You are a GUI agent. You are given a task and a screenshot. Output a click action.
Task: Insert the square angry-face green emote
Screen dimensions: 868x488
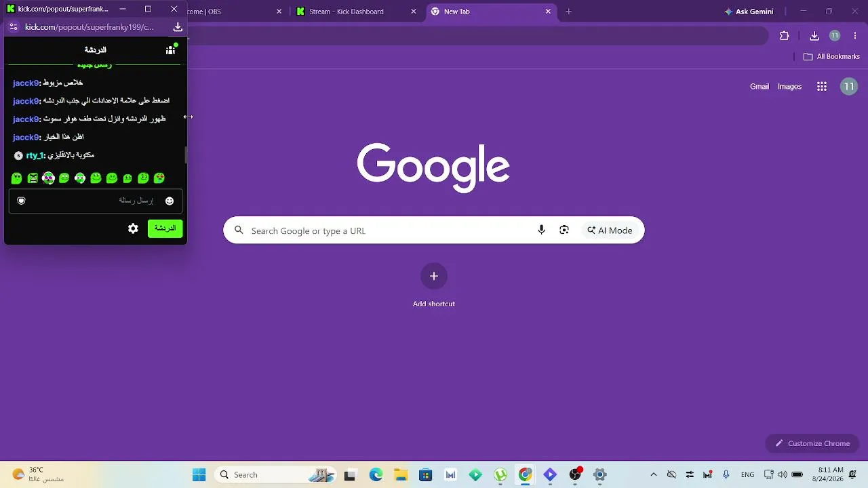(33, 178)
